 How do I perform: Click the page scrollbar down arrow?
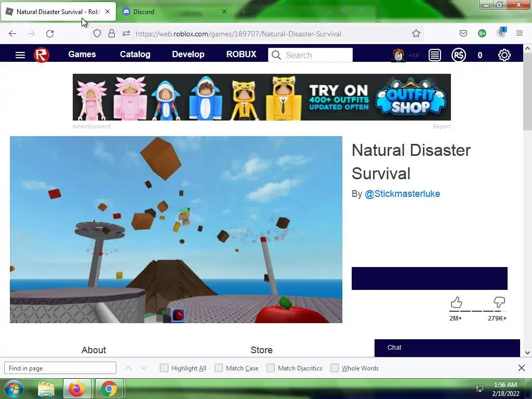527,353
